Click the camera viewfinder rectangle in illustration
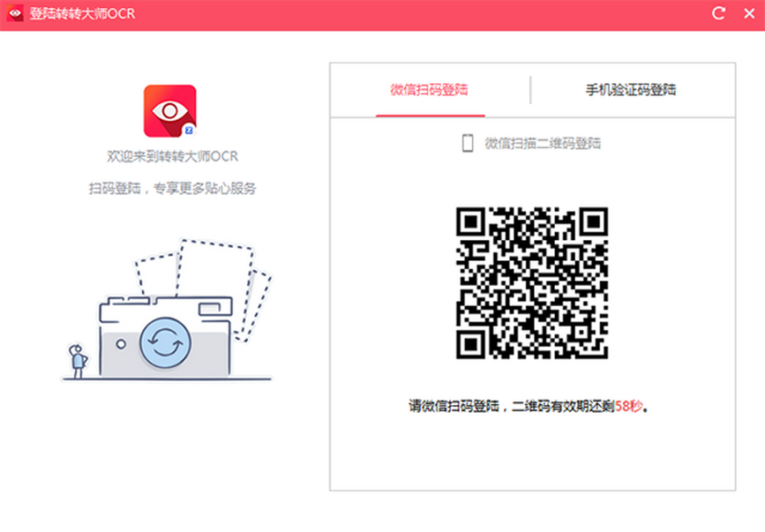This screenshot has height=532, width=765. [x=209, y=309]
